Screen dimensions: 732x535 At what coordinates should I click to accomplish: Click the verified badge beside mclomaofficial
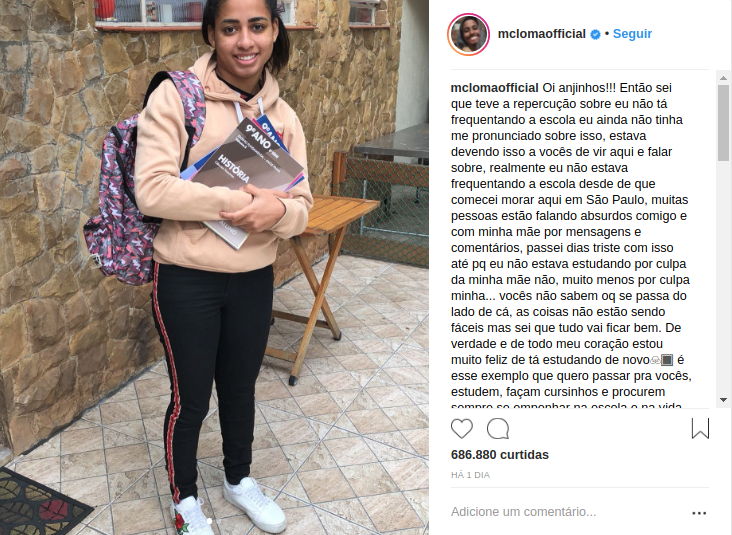click(595, 34)
